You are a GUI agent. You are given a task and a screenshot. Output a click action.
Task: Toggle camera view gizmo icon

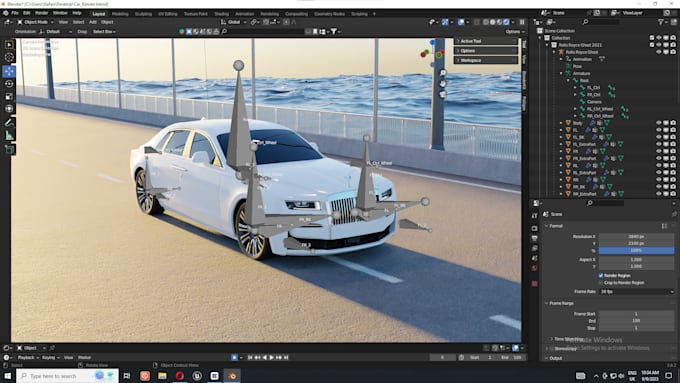click(x=443, y=94)
